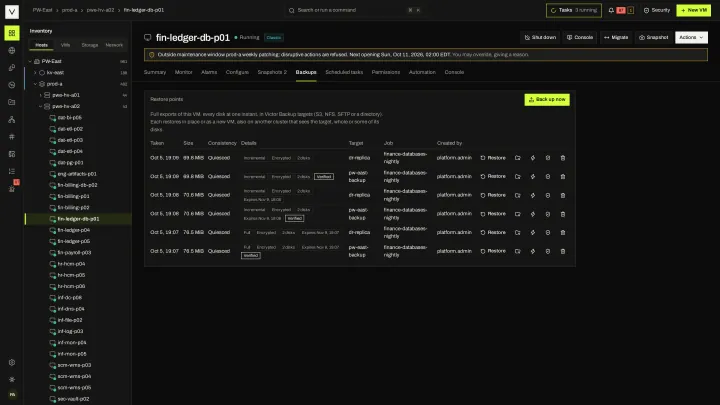Open the Actions dropdown
The height and width of the screenshot is (405, 720).
click(691, 37)
